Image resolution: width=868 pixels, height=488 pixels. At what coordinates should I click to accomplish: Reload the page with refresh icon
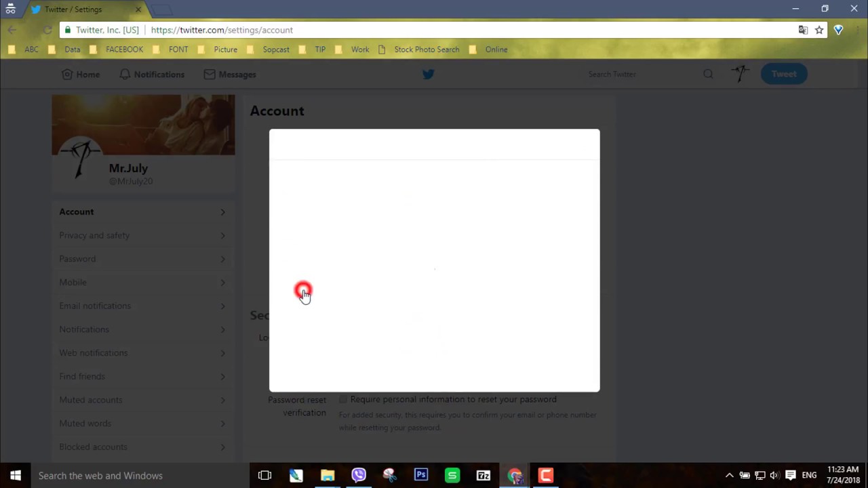point(47,30)
